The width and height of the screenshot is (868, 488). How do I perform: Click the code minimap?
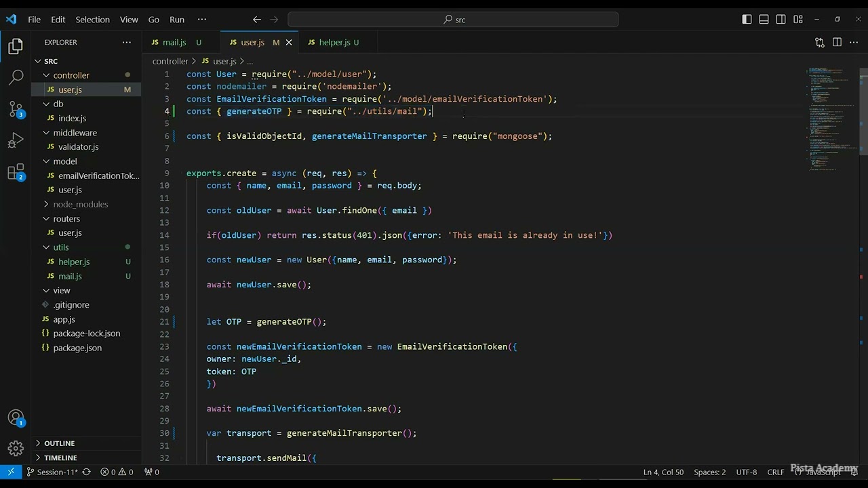tap(833, 119)
